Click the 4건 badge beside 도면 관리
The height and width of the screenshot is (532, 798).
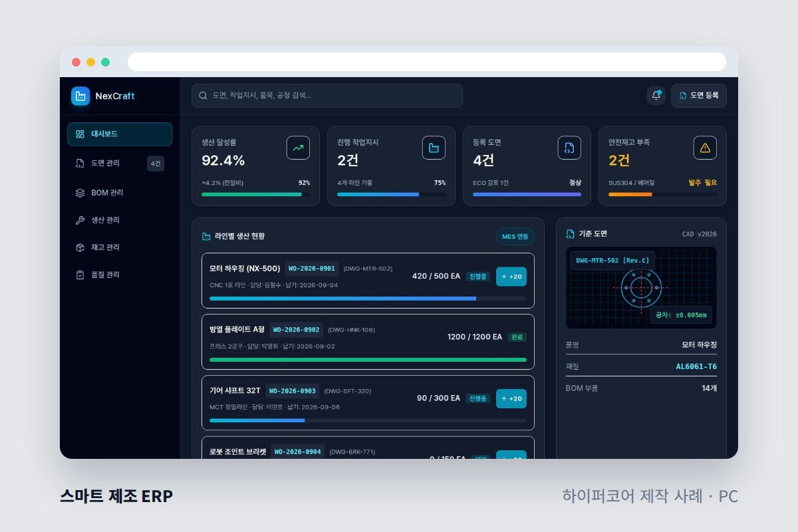(156, 163)
